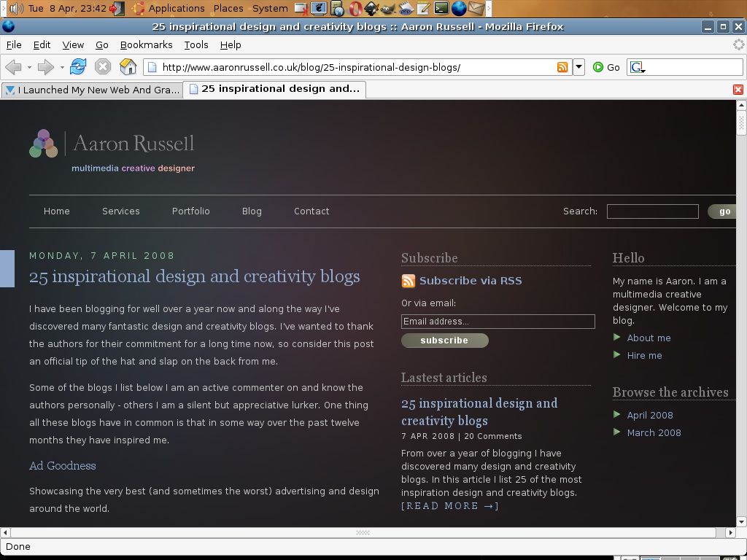The width and height of the screenshot is (747, 560).
Task: Open the 'Ad Goodness' blog link
Action: 63,466
